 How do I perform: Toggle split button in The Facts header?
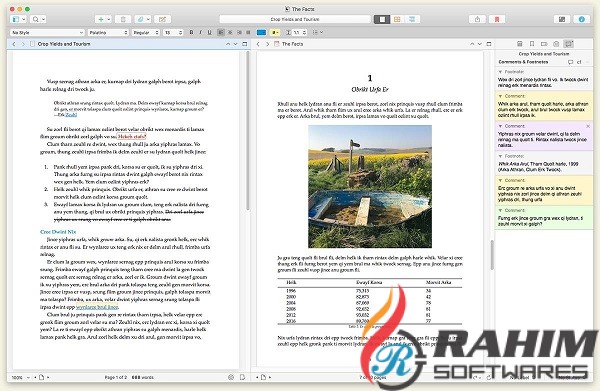pos(489,44)
